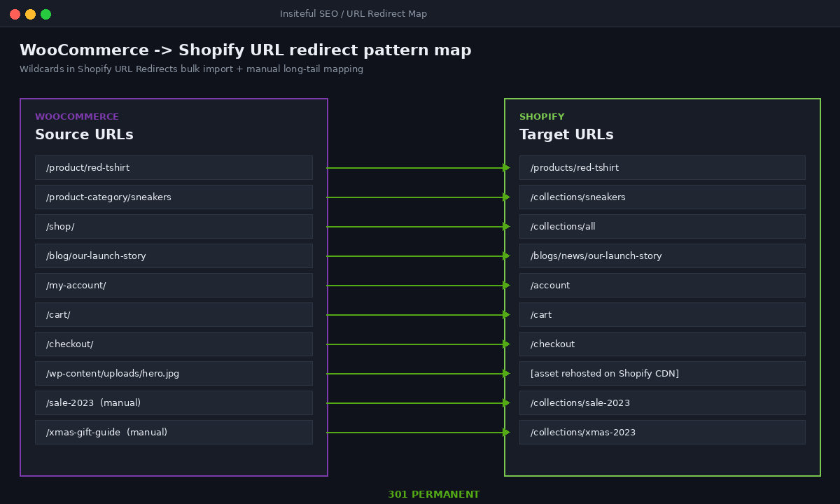The height and width of the screenshot is (504, 840).
Task: Select source URL /wp-content/uploads/hero.jpg
Action: coord(174,374)
